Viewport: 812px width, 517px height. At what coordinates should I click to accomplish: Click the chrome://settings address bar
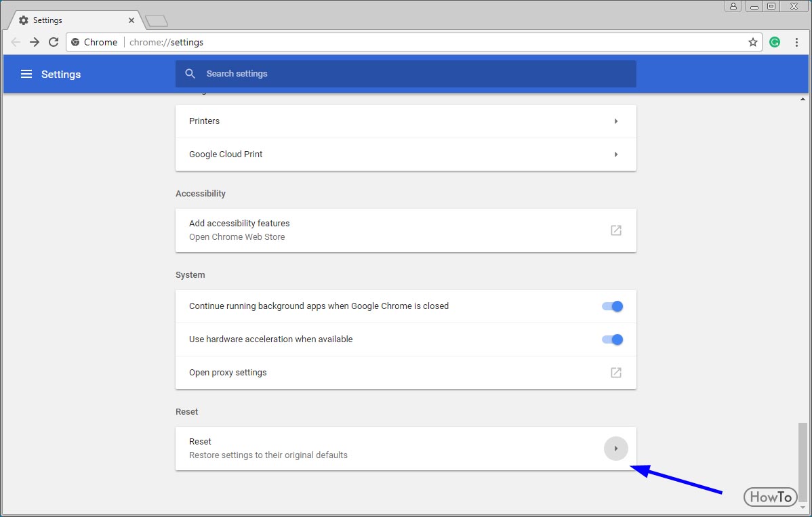point(413,42)
